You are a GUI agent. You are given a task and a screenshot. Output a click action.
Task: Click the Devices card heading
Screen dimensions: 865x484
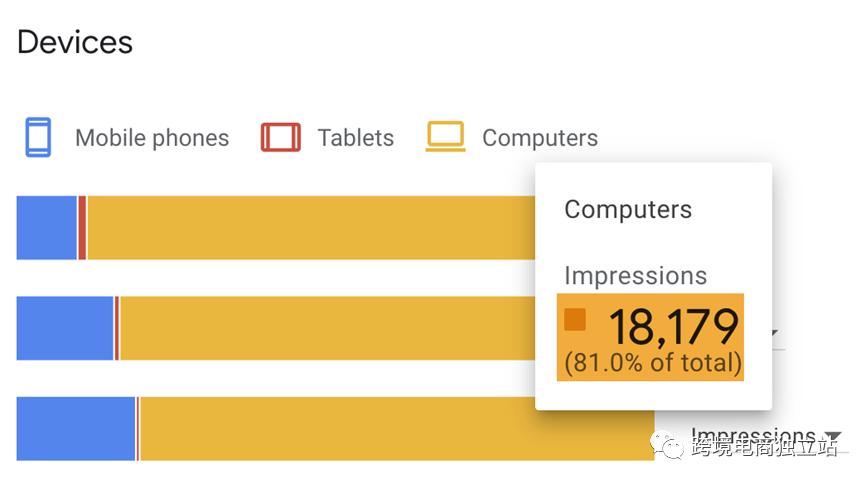(x=75, y=43)
